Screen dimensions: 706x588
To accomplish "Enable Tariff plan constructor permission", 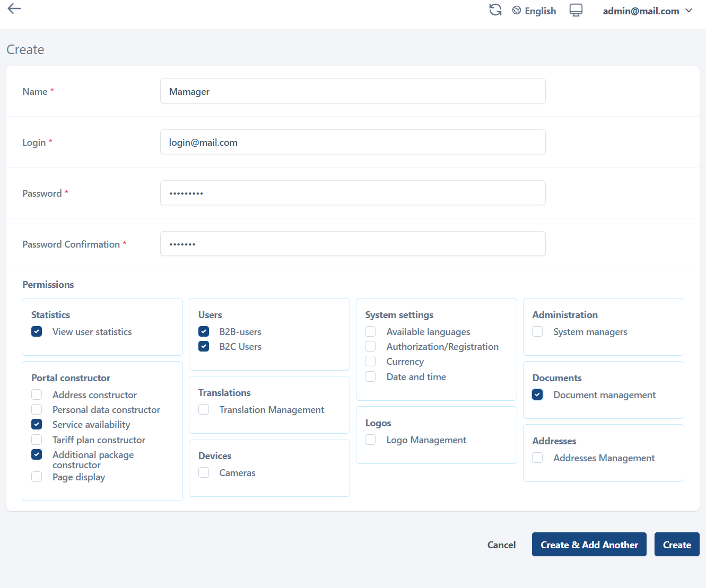I will point(37,440).
